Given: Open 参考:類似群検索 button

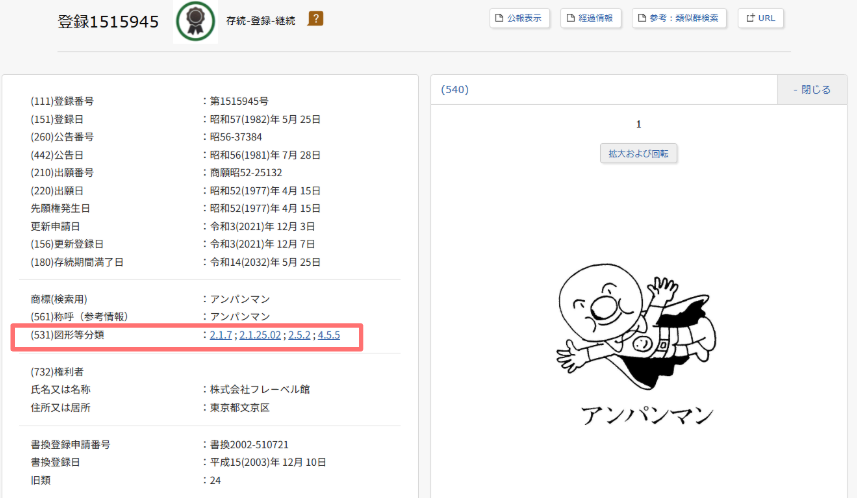Looking at the screenshot, I should click(679, 18).
